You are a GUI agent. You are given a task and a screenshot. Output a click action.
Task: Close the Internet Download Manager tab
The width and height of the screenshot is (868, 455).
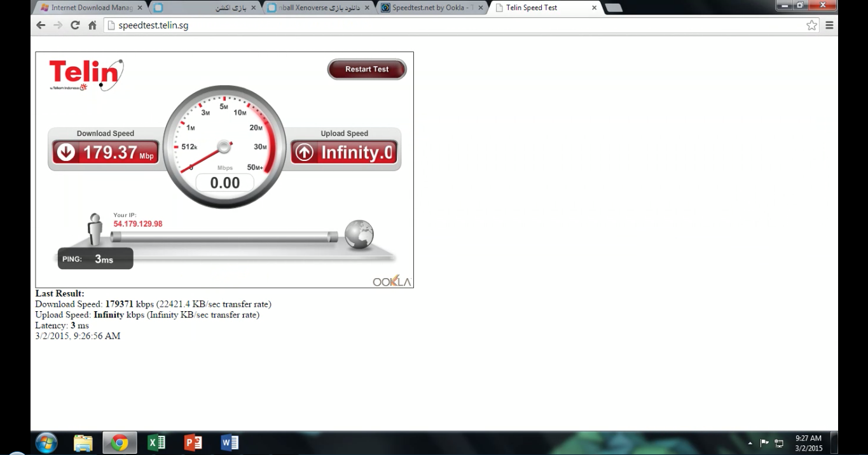point(140,8)
